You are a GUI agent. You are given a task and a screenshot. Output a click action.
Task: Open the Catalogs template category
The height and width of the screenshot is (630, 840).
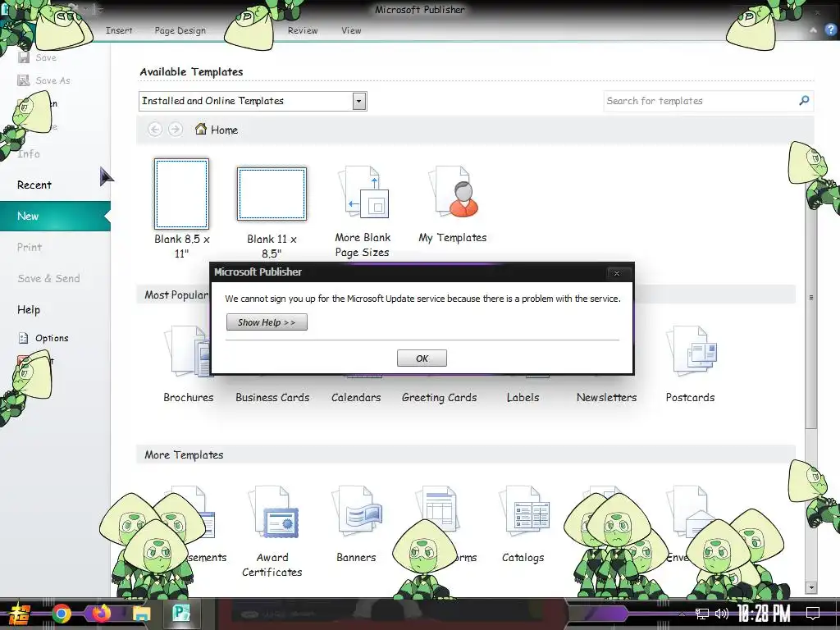point(523,524)
